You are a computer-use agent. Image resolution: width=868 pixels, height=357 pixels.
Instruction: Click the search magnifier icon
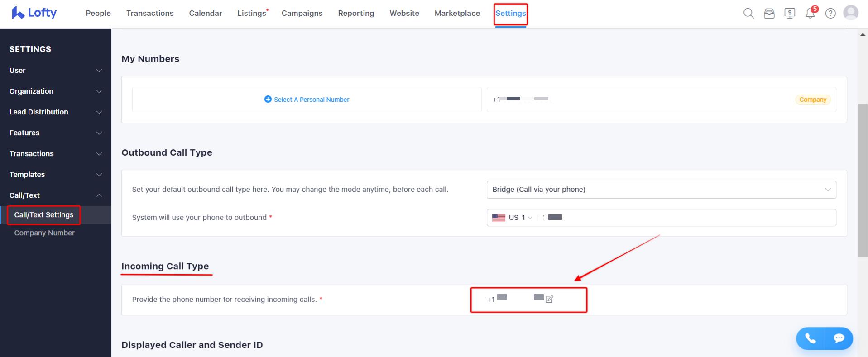(x=748, y=14)
